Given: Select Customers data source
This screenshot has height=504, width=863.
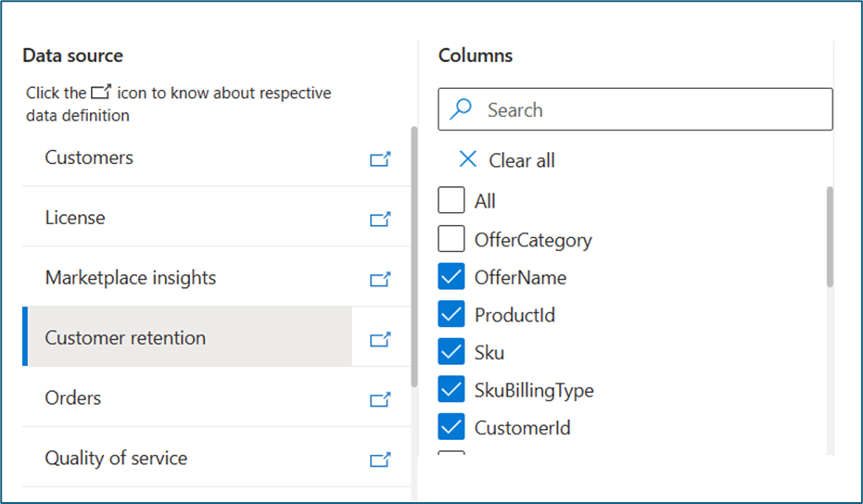Looking at the screenshot, I should tap(89, 157).
